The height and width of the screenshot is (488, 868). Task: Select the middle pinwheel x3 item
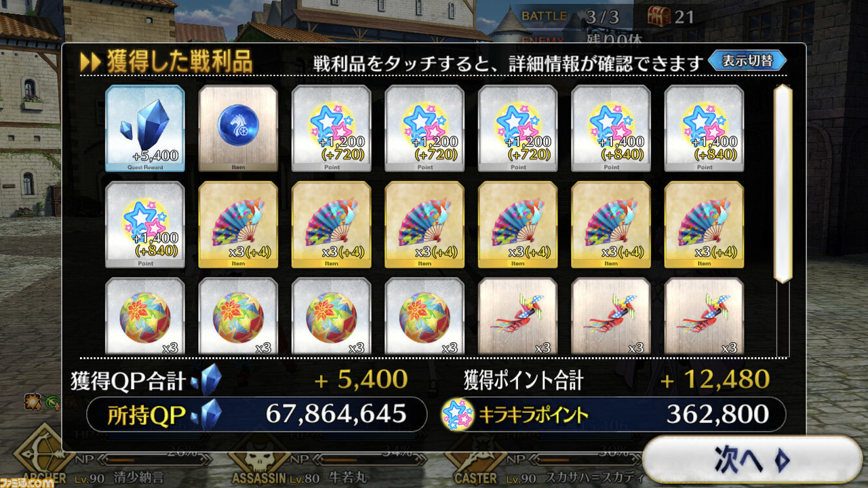[x=611, y=317]
